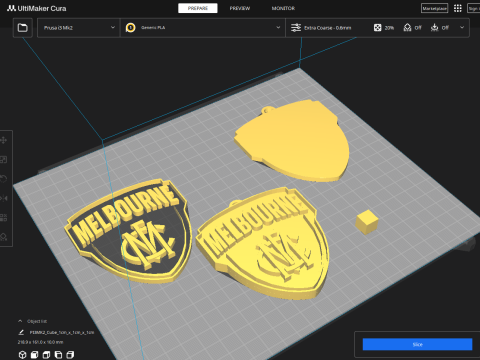Select the Support Blocker tool
The image size is (480, 360).
coord(4,237)
